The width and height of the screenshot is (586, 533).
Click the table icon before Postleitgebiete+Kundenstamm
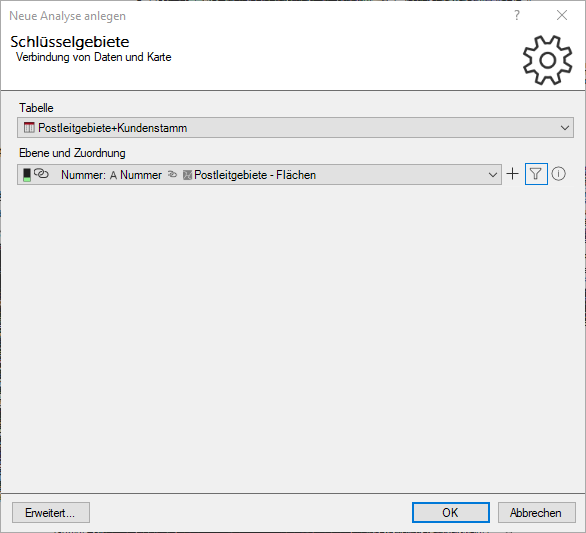pyautogui.click(x=29, y=127)
